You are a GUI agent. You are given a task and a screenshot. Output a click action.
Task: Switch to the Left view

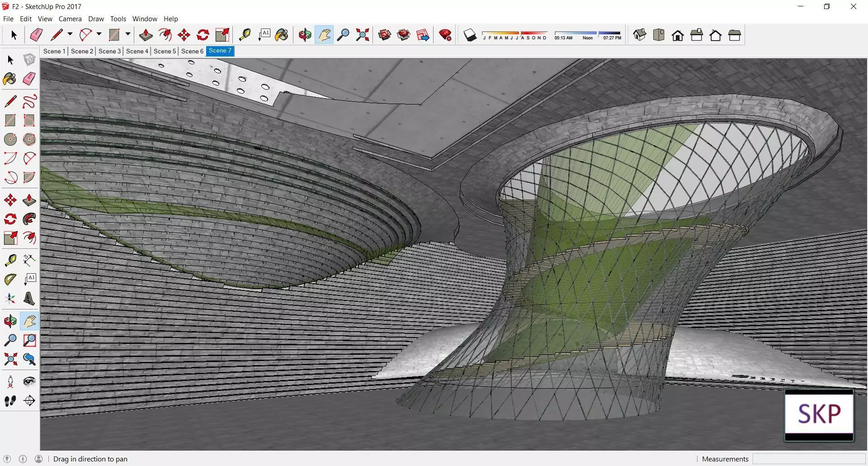tap(735, 35)
